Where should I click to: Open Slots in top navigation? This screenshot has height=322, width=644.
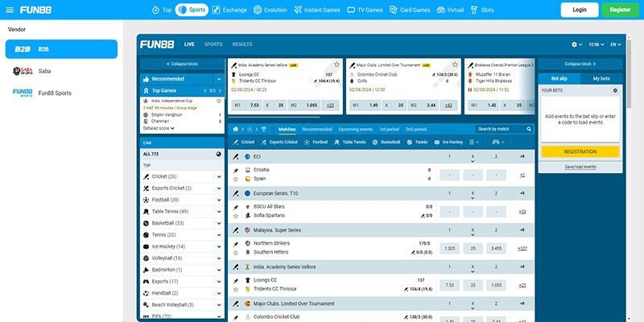482,10
